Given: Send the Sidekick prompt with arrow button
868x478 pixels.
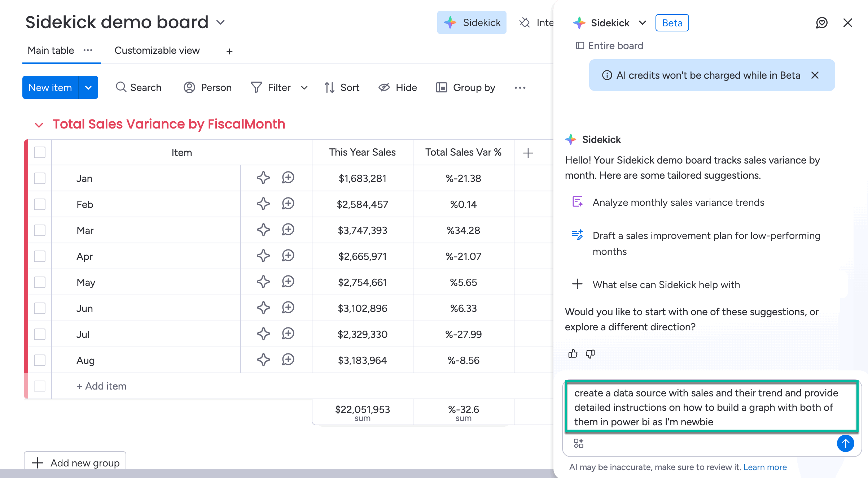Looking at the screenshot, I should point(845,443).
